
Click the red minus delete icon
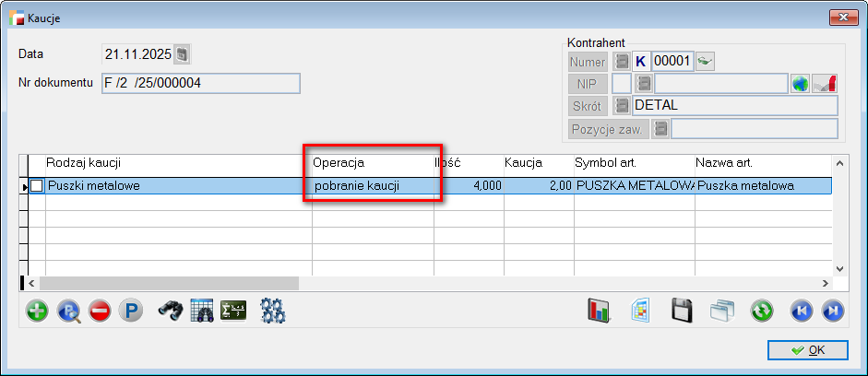click(x=100, y=311)
